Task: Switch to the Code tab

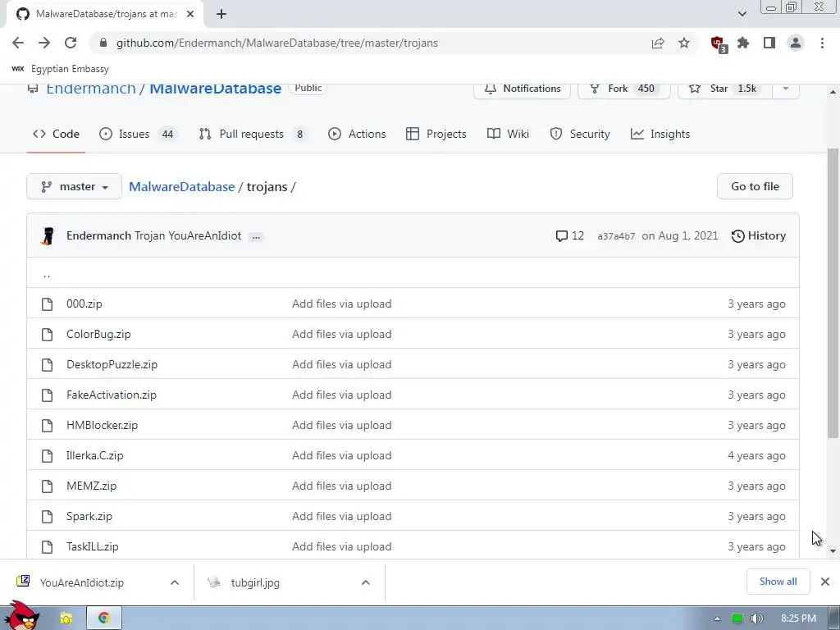Action: pyautogui.click(x=56, y=134)
